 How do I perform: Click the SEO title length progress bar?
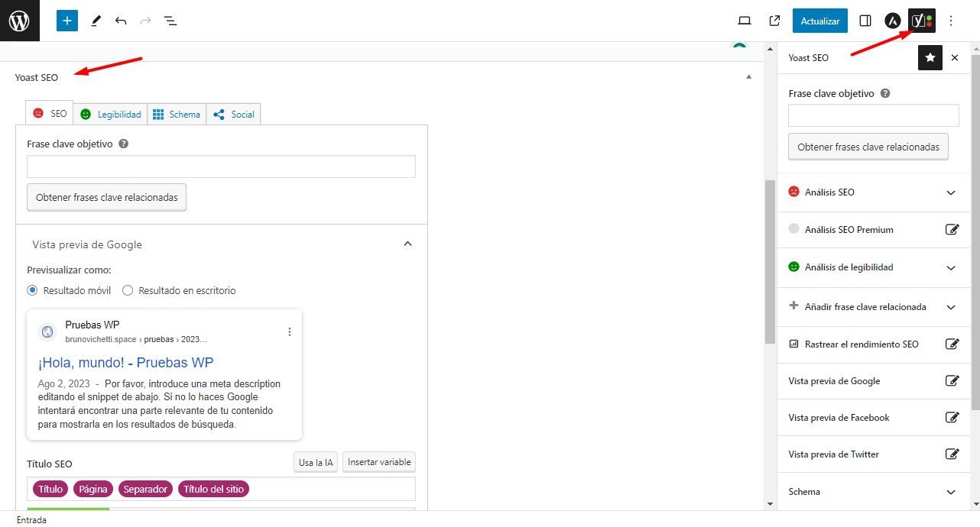pos(221,509)
